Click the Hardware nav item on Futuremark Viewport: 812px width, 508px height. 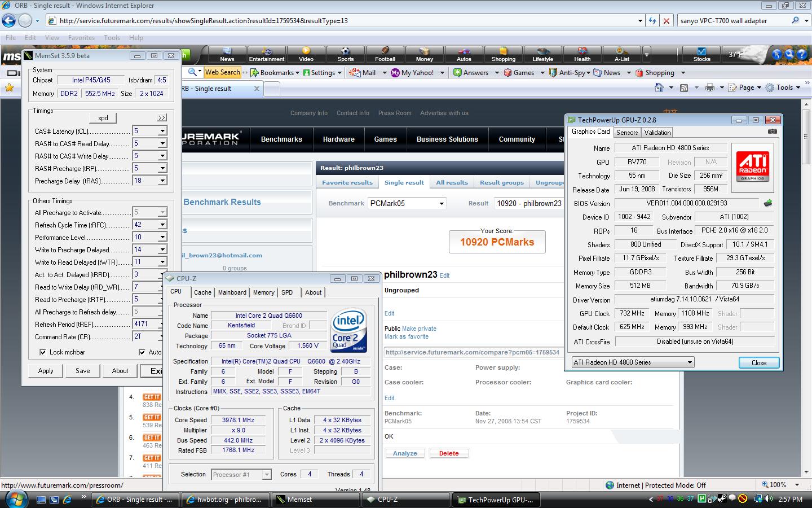339,139
